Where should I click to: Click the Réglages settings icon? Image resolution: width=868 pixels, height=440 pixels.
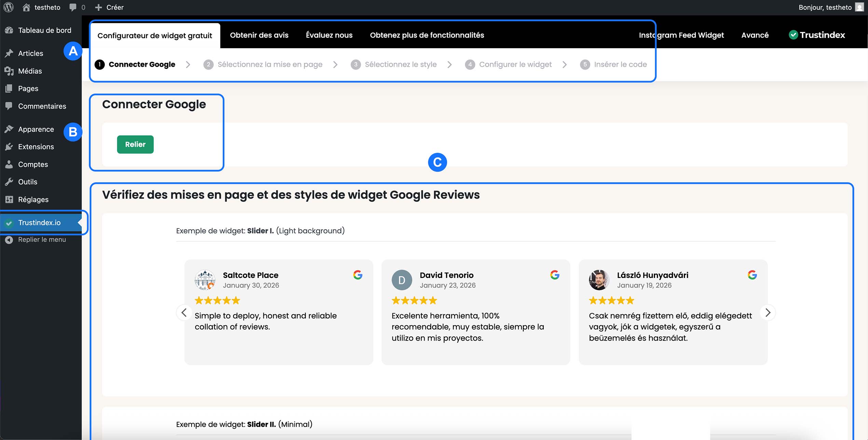coord(9,199)
